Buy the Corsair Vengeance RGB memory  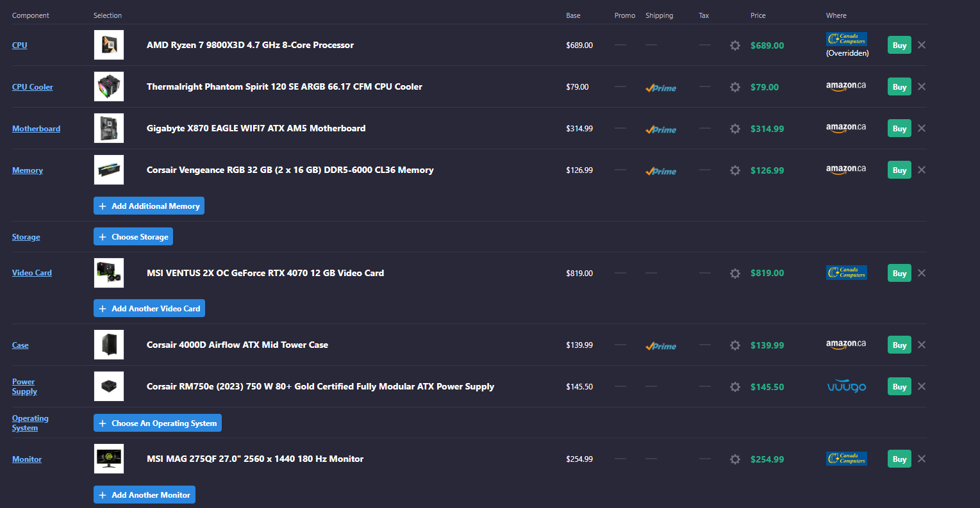pos(899,170)
